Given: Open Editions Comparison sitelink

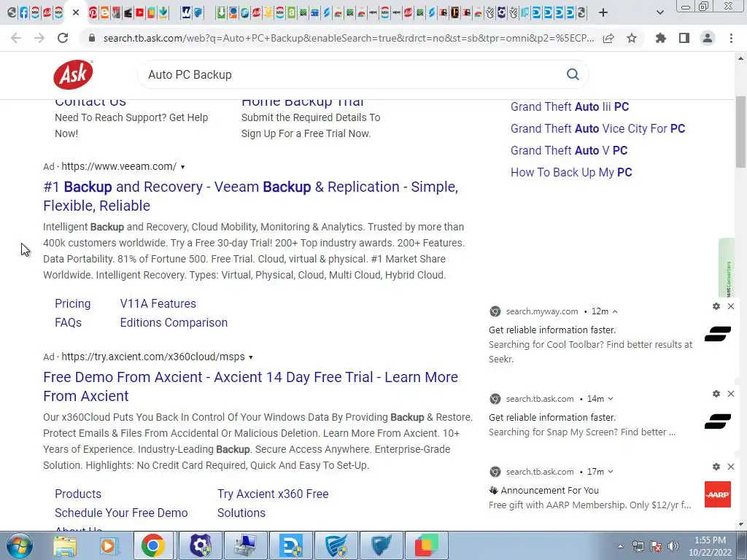Looking at the screenshot, I should pos(174,322).
